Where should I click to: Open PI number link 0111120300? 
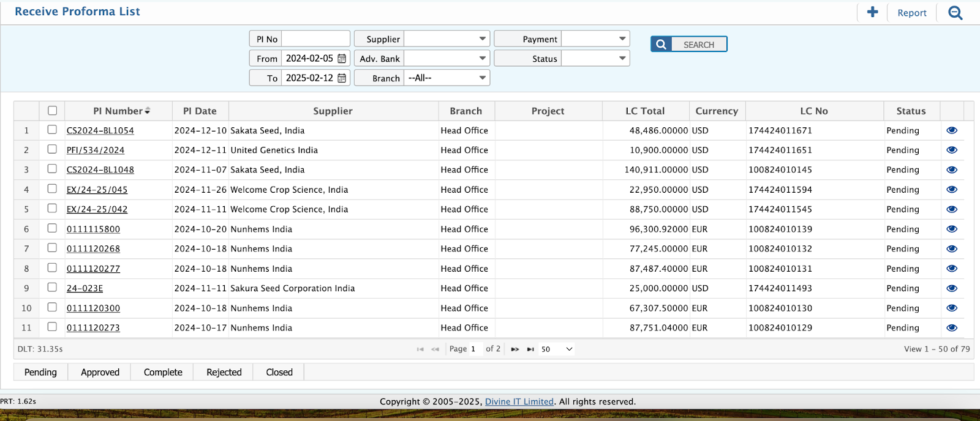pyautogui.click(x=93, y=308)
